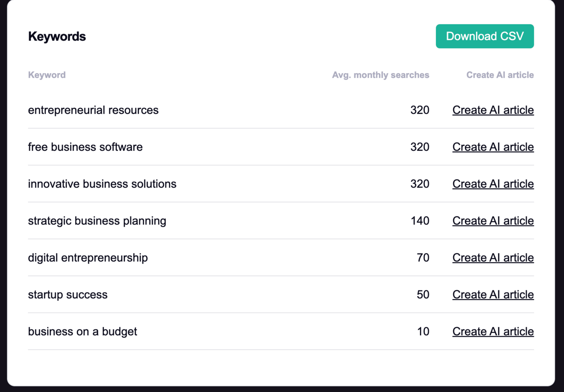Create AI article for business on a budget
This screenshot has height=392, width=564.
coord(493,332)
